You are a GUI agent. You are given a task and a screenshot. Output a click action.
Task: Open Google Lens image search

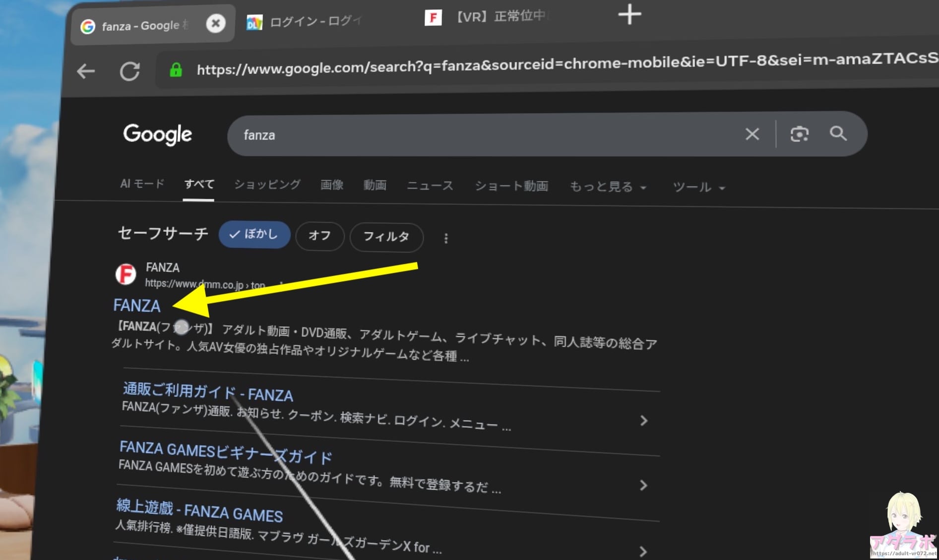point(799,134)
